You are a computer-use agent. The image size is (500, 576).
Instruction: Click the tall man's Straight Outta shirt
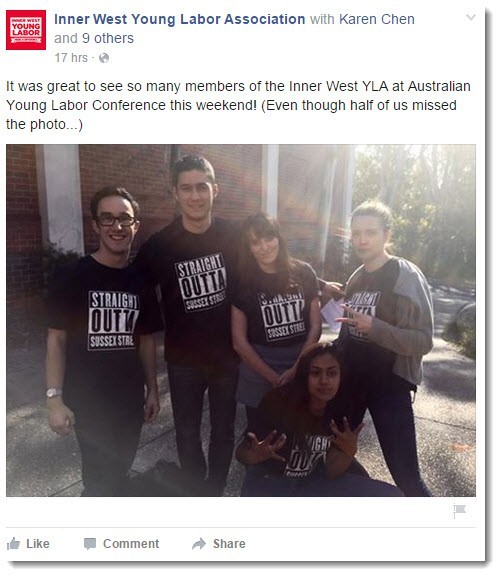pos(200,282)
